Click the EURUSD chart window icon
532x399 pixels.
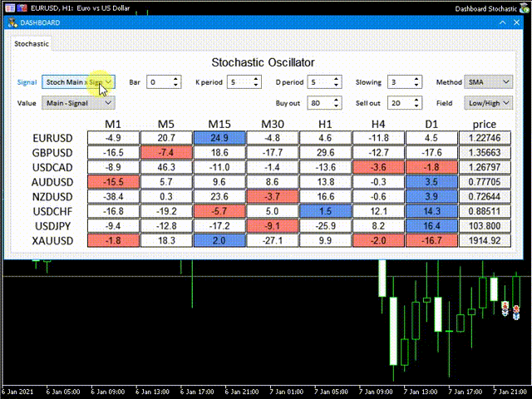click(x=8, y=7)
